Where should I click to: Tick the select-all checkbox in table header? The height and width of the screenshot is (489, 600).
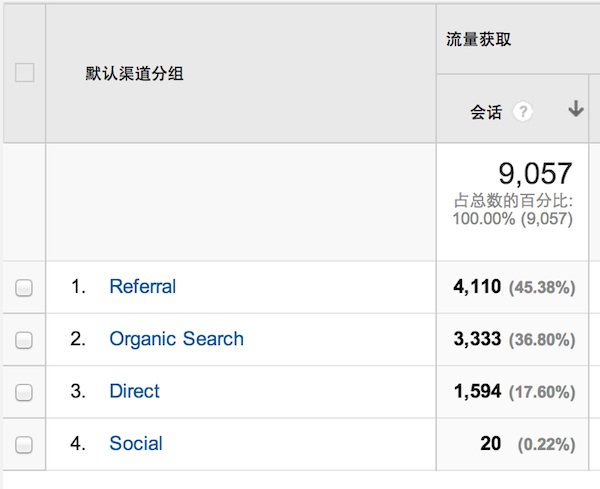25,73
